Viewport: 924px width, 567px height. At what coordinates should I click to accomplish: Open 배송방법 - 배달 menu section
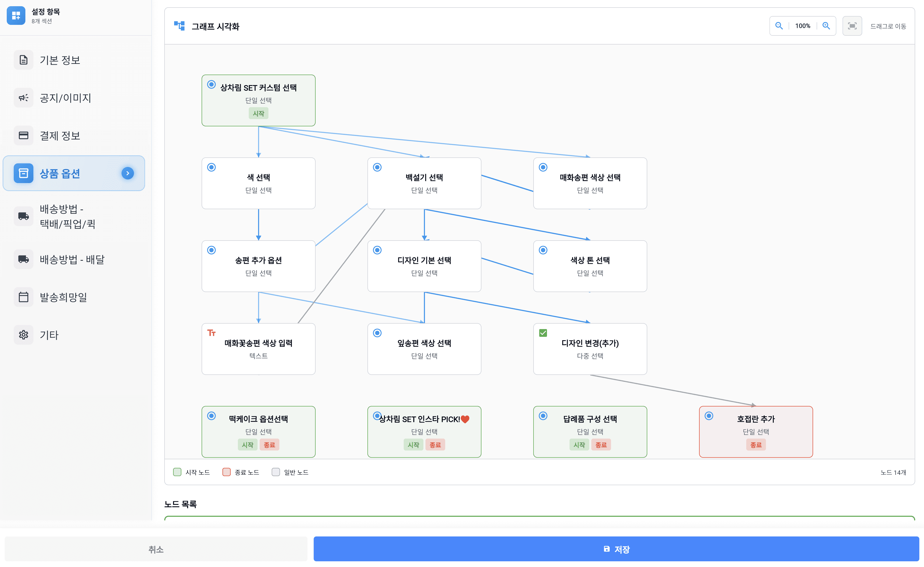pyautogui.click(x=72, y=259)
